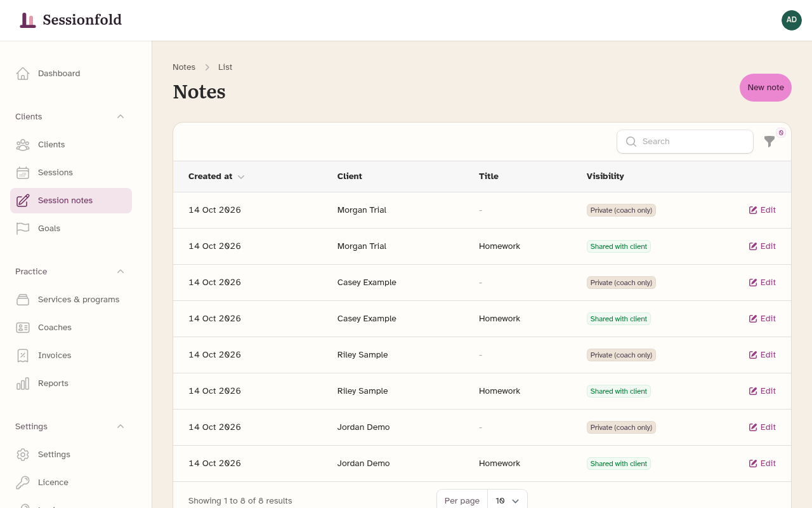Edit Jordan Demo's Homework note
Viewport: 812px width, 508px height.
[x=763, y=464]
